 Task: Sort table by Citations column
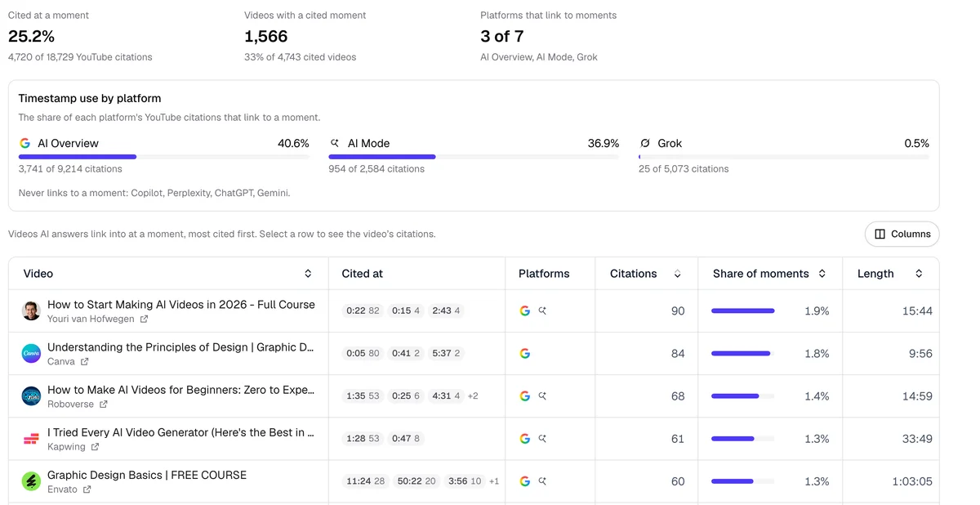pyautogui.click(x=677, y=274)
